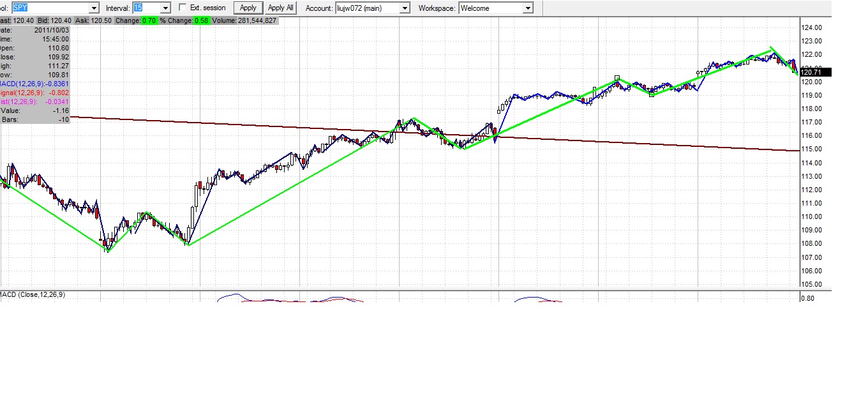Expand the Interval dropdown arrow

[166, 8]
